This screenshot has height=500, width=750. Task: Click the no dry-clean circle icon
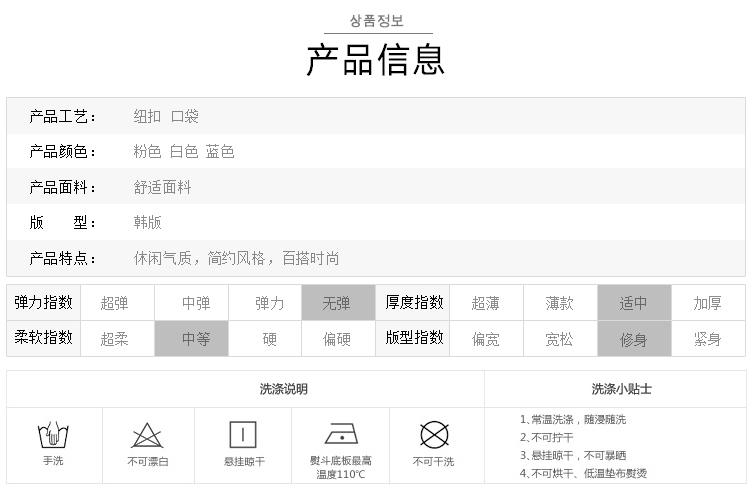(434, 435)
